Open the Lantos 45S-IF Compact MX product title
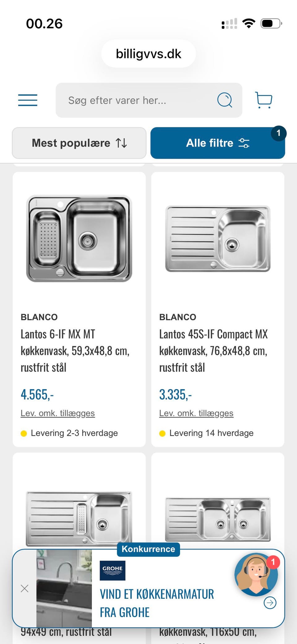The image size is (297, 644). [213, 351]
